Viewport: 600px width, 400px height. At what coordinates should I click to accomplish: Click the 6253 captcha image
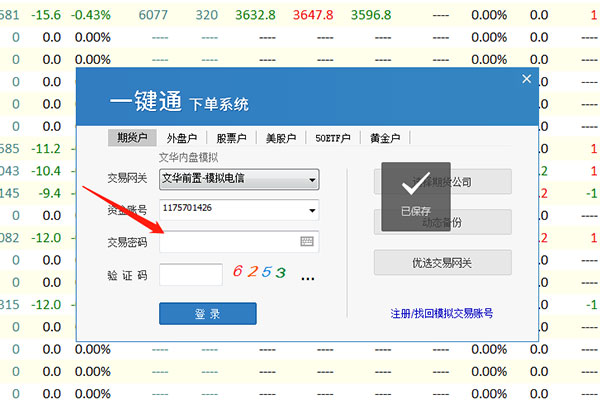click(259, 271)
